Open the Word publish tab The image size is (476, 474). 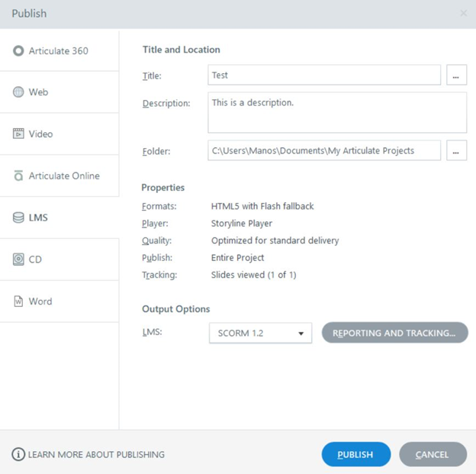pos(59,301)
